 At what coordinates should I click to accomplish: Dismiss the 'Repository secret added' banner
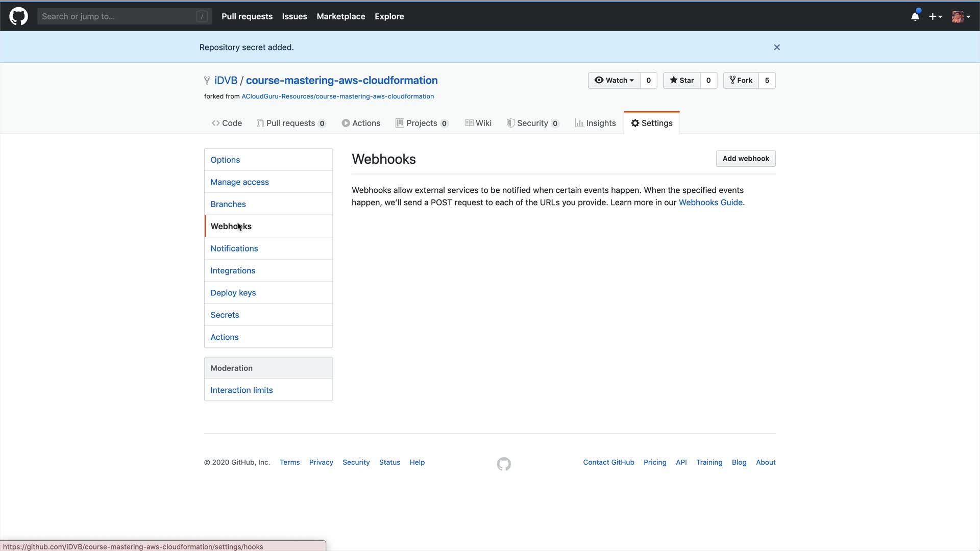click(x=776, y=47)
